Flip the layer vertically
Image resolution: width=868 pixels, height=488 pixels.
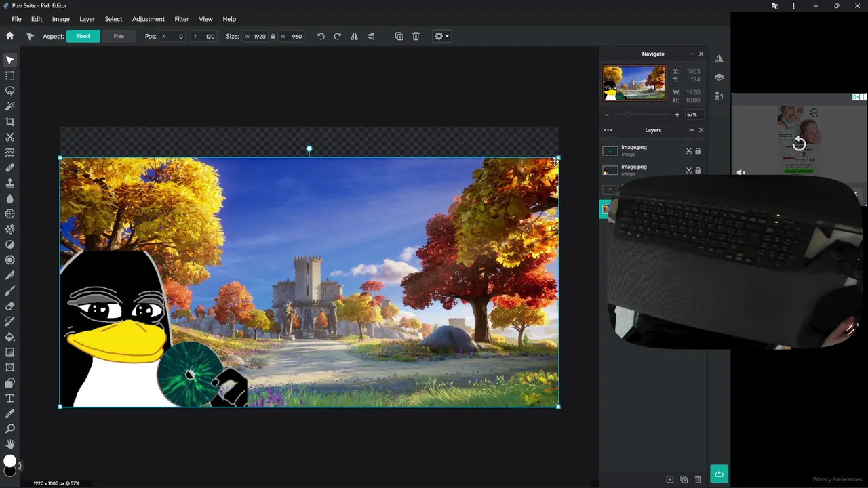[x=371, y=36]
